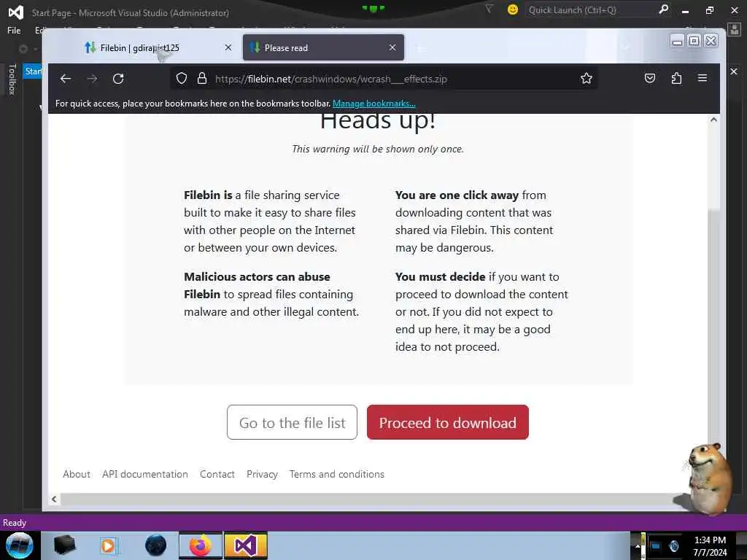
Task: Click Visual Studio notifications flag icon
Action: (x=489, y=9)
